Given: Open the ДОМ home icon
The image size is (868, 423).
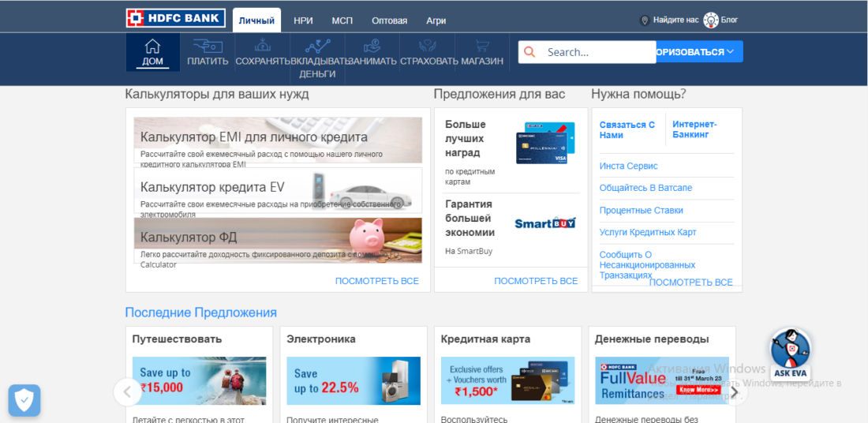Looking at the screenshot, I should pyautogui.click(x=152, y=46).
